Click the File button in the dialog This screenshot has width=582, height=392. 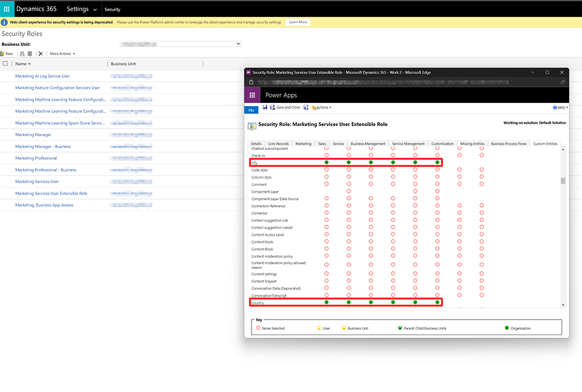pyautogui.click(x=250, y=109)
